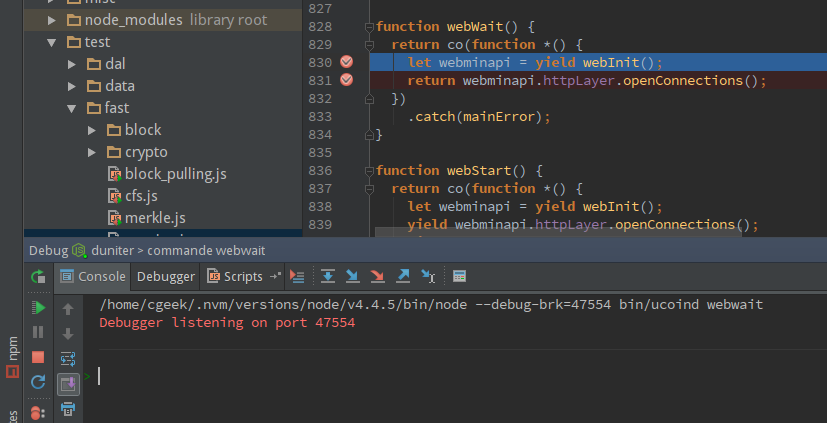
Task: Click Step Over debugger icon
Action: coord(328,276)
